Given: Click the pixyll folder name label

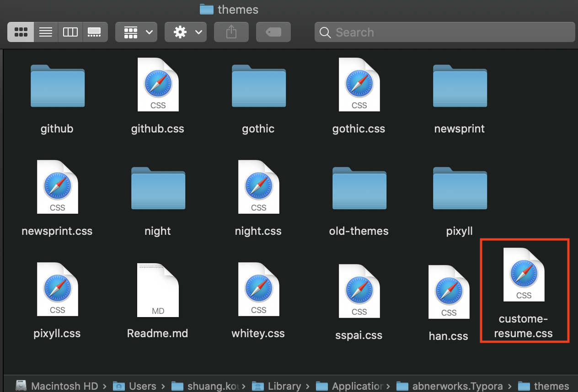Looking at the screenshot, I should point(460,231).
